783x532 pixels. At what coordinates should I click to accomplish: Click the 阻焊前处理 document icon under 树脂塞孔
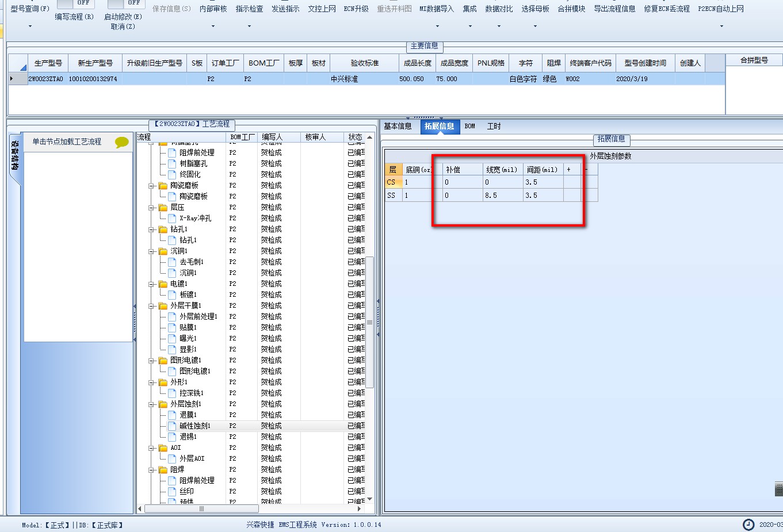(x=172, y=152)
